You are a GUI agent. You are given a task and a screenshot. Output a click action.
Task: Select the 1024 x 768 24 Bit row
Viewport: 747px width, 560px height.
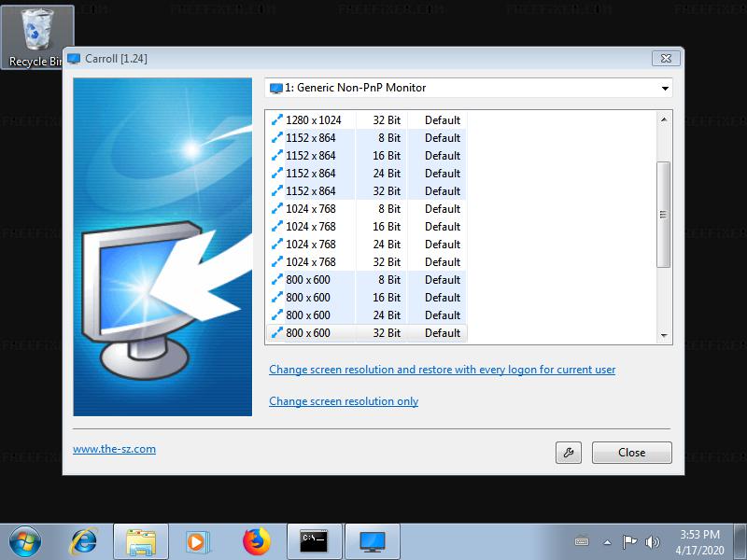[366, 245]
